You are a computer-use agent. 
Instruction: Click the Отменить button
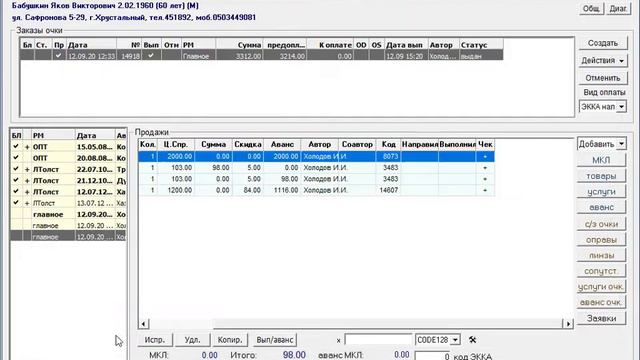[x=603, y=78]
